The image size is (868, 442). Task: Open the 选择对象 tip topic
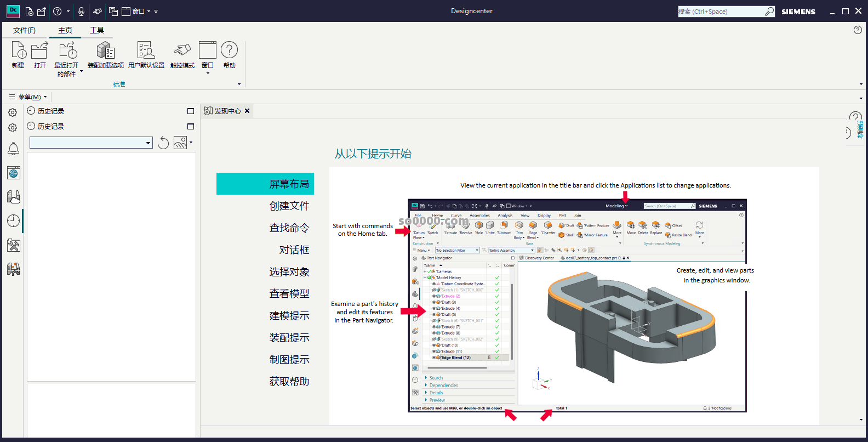[x=289, y=271]
